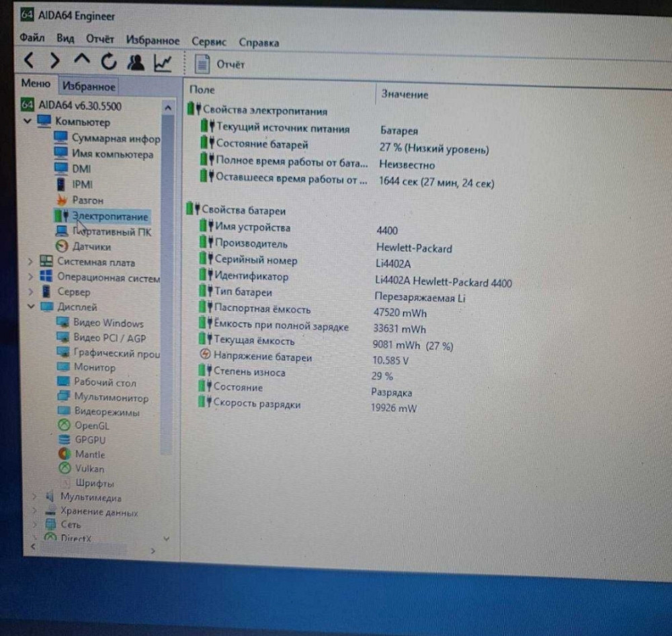Click the Значение column header
Viewport: 672px width, 636px height.
point(405,95)
